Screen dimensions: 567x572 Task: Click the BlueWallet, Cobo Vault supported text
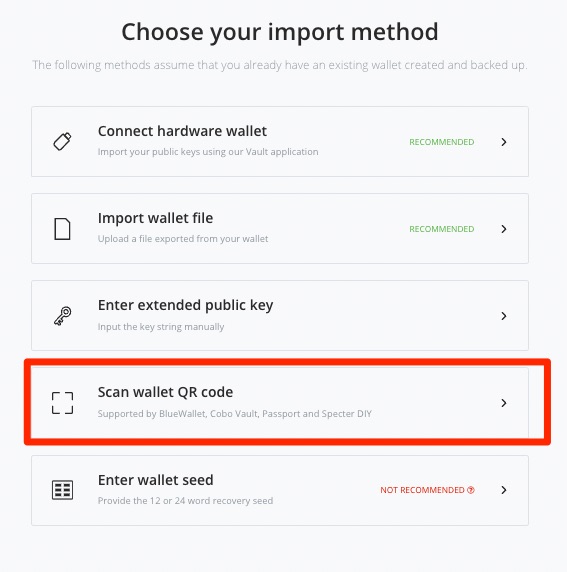point(235,414)
